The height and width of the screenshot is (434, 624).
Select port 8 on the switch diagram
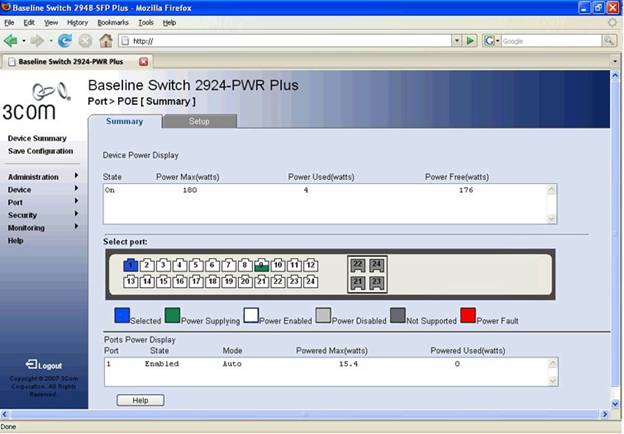(245, 265)
